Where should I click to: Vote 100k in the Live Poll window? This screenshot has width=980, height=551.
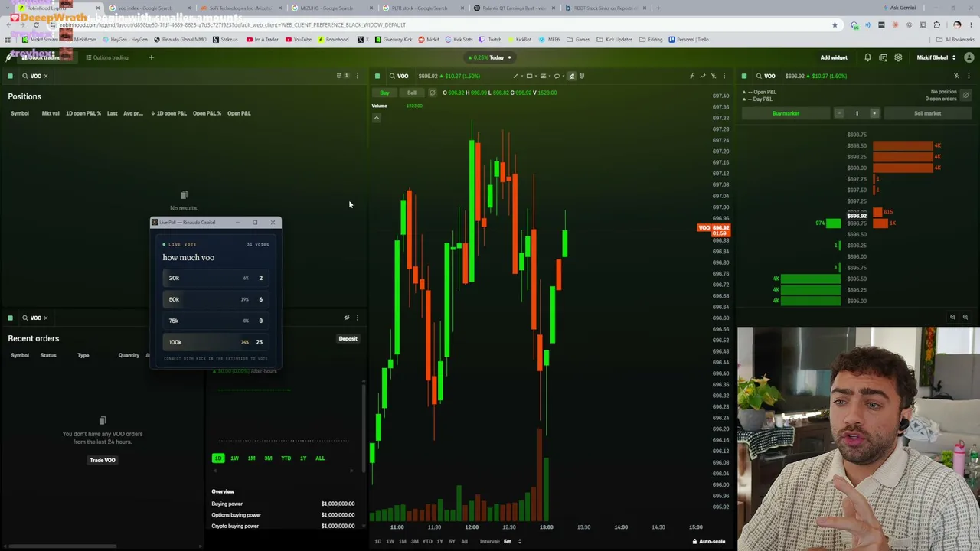216,342
